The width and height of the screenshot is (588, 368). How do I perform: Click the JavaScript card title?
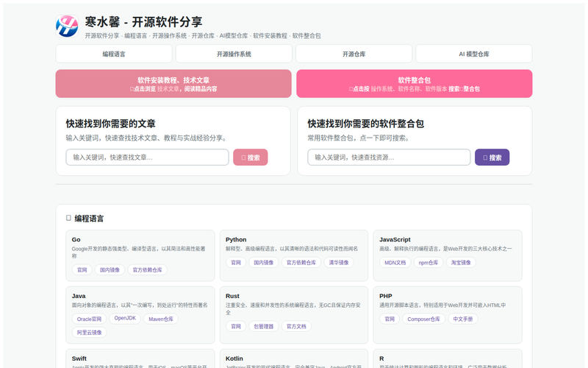tap(395, 240)
